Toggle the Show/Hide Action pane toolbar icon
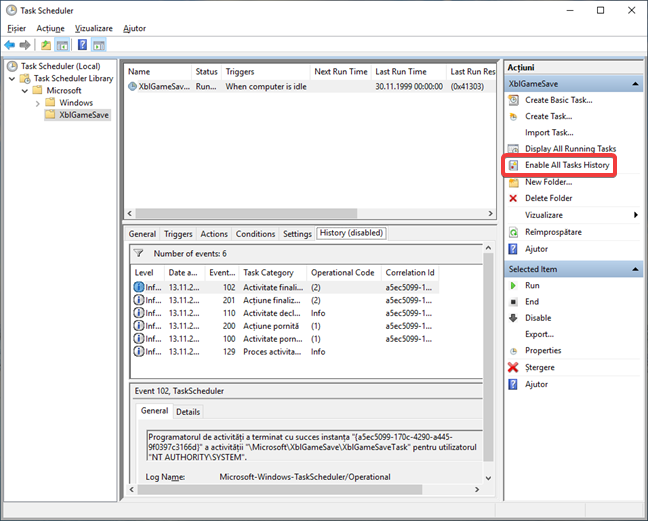Viewport: 648px width, 521px height. (99, 45)
